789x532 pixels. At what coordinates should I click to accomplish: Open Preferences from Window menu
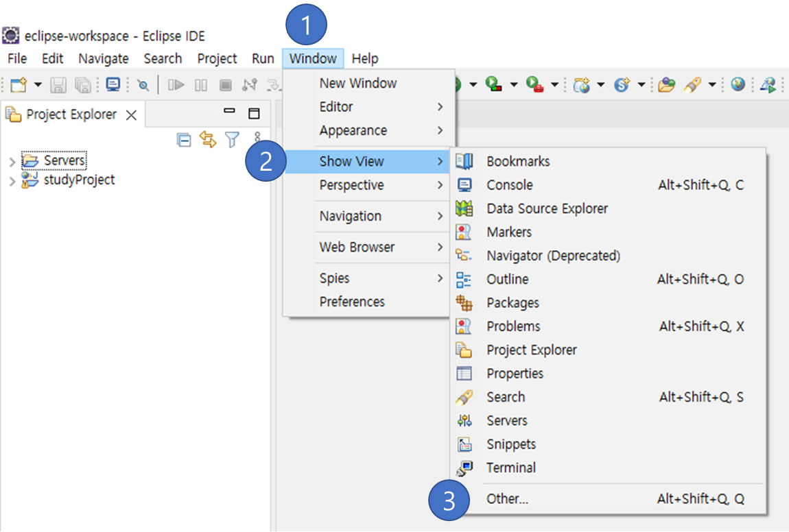(x=367, y=302)
